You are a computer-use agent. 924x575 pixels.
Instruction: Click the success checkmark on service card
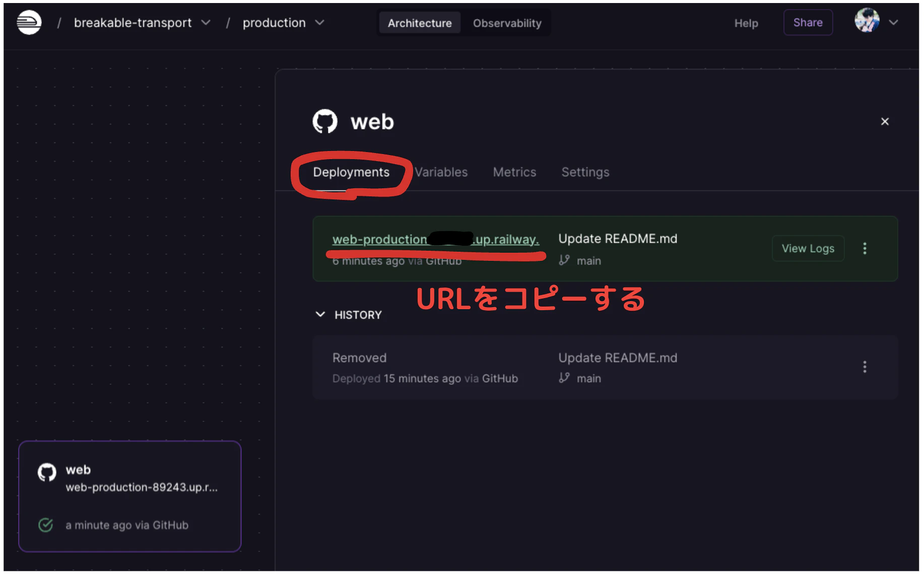coord(45,525)
